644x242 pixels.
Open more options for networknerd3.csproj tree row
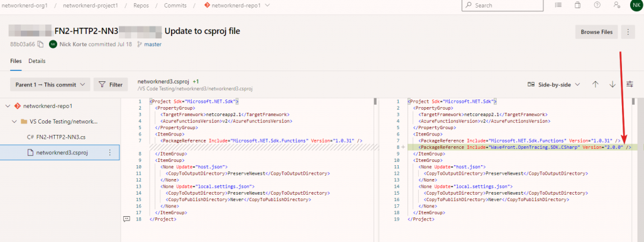pos(109,153)
